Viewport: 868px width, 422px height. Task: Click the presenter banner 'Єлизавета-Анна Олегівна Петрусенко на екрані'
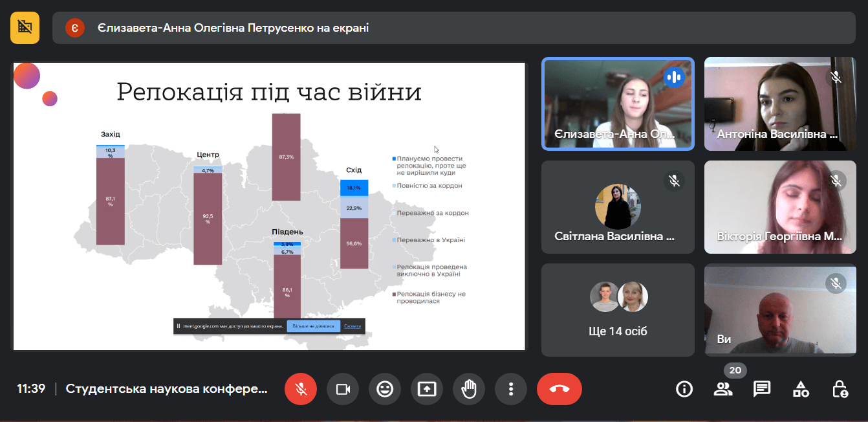pyautogui.click(x=233, y=28)
